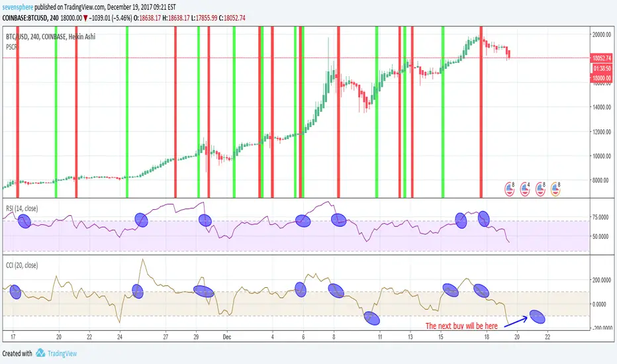Open the sevensphere author link
The image size is (617, 364).
coord(17,7)
